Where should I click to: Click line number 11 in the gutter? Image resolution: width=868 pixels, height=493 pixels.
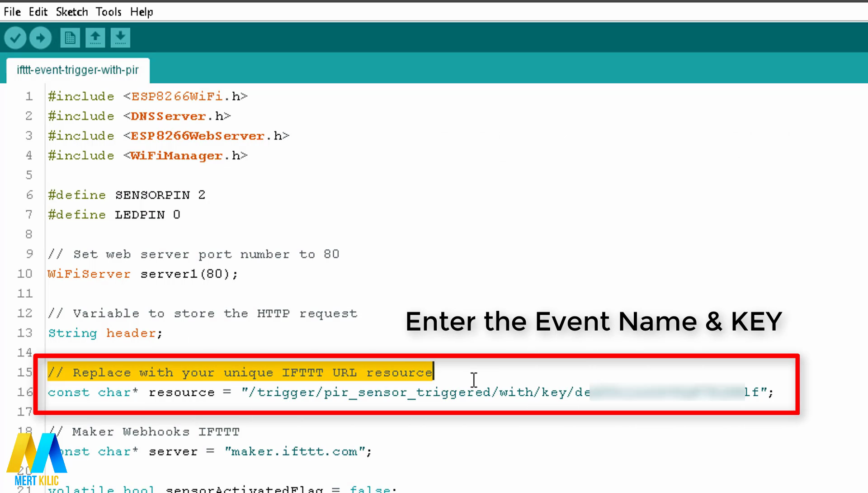25,294
